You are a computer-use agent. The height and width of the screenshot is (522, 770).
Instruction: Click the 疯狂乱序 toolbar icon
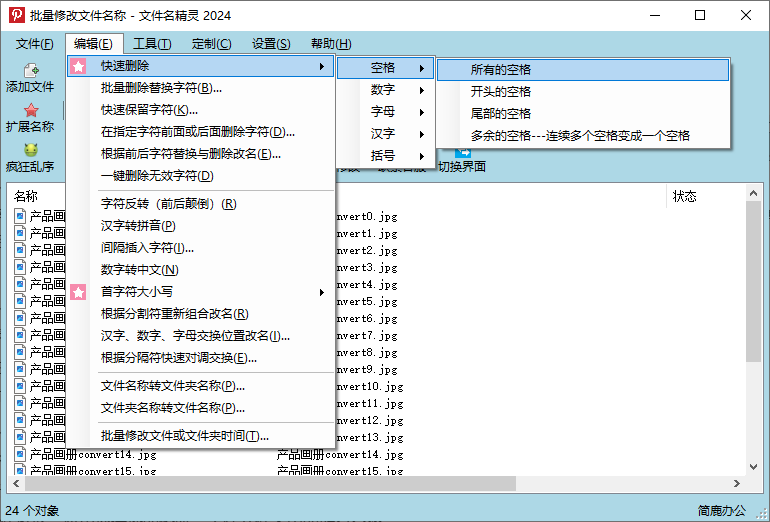point(31,150)
